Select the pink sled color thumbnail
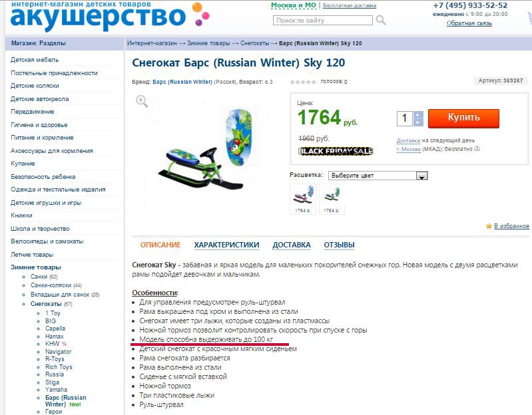This screenshot has width=532, height=415. [303, 199]
